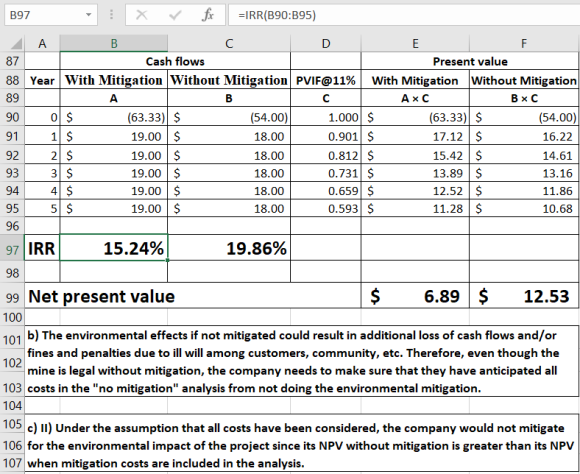580x474 pixels.
Task: Select row 104 header
Action: point(12,406)
